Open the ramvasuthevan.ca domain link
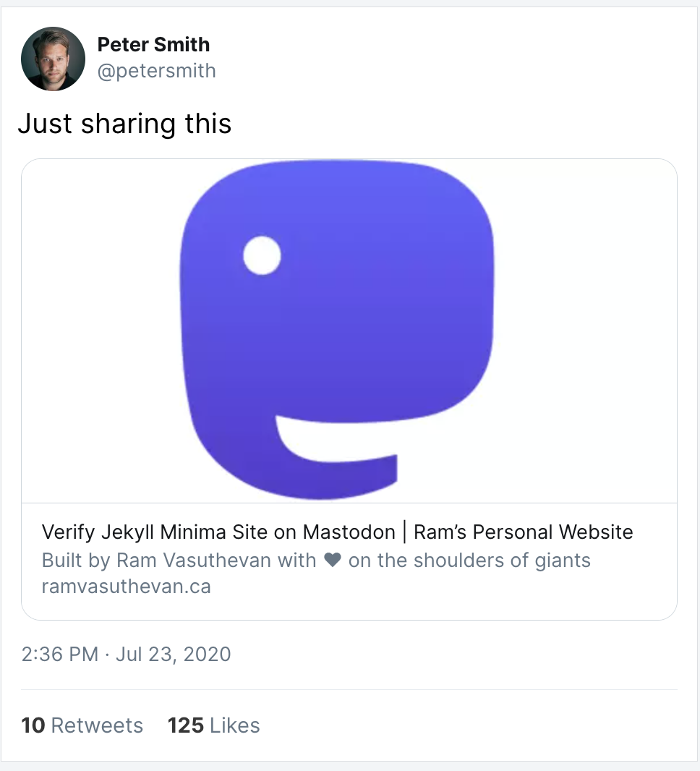Screen dimensions: 700x771 pos(127,586)
